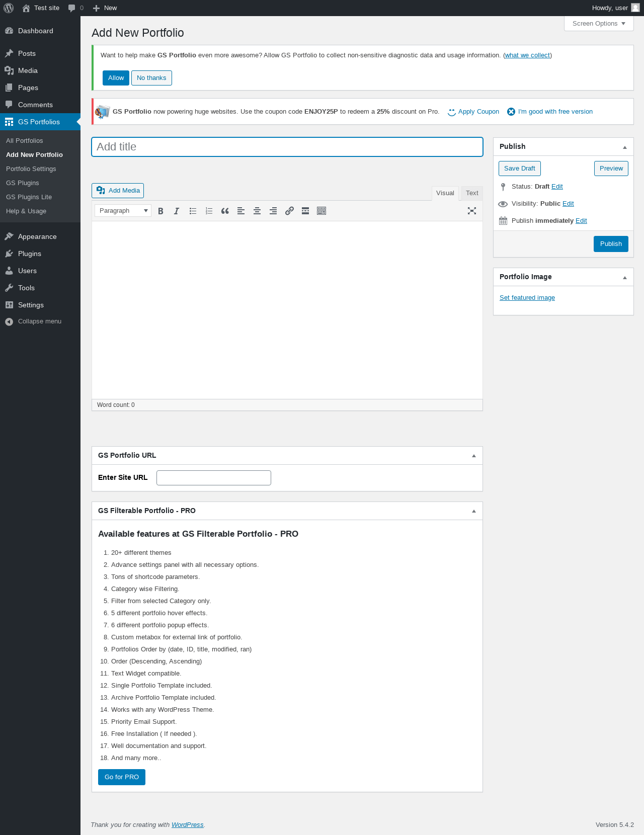Open the Paragraph format dropdown

(x=123, y=211)
